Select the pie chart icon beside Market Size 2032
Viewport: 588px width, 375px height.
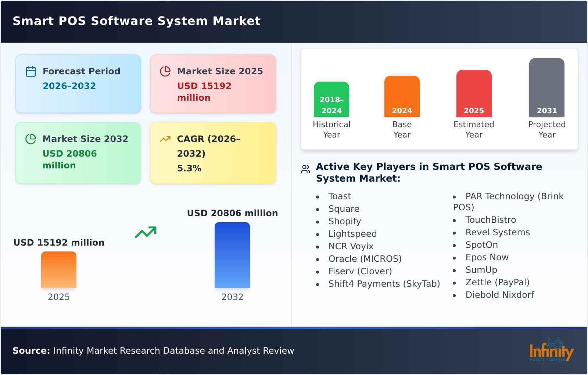31,138
